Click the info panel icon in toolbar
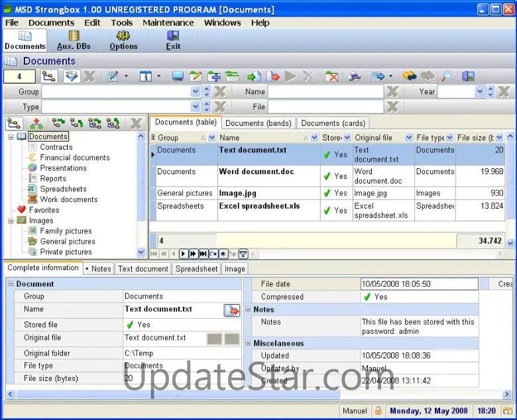 (145, 77)
